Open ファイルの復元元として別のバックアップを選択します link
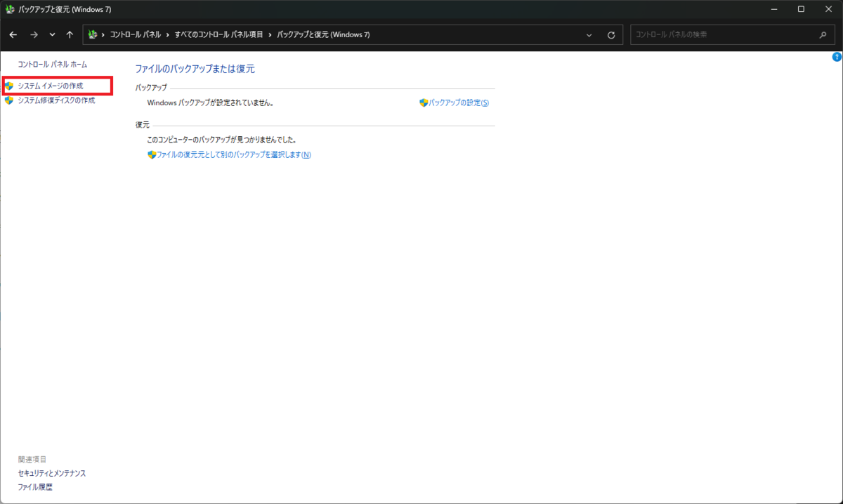Screen dimensions: 843x504 coord(233,154)
